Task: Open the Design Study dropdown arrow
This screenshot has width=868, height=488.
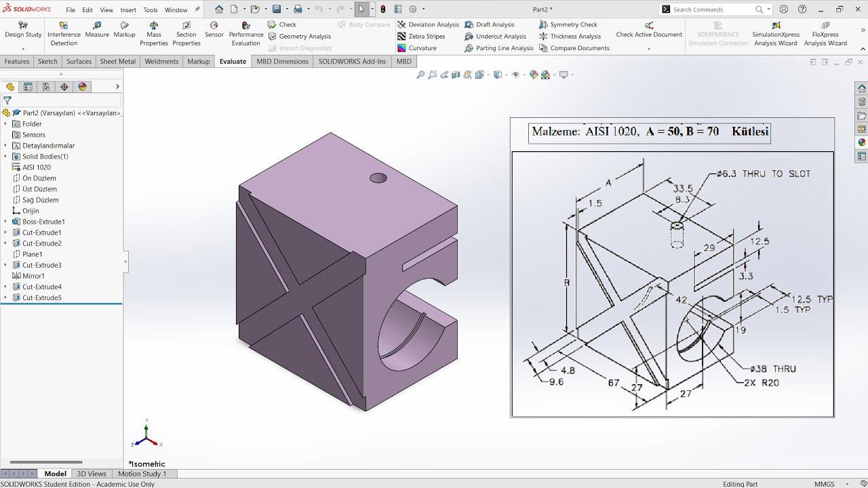Action: pos(23,49)
